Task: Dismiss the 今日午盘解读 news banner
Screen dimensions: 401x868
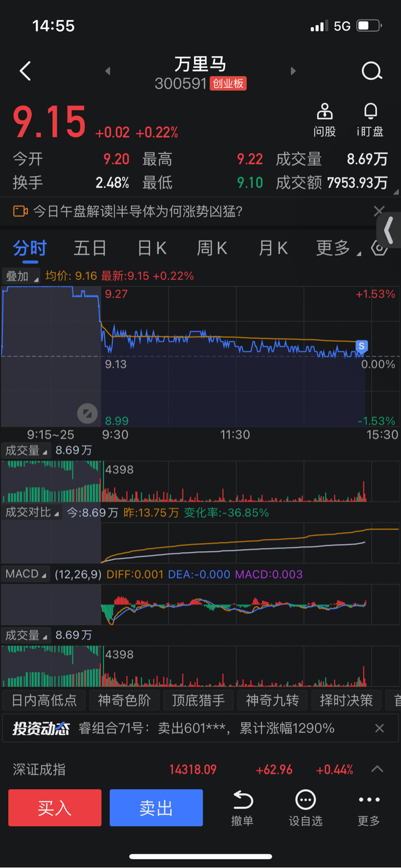Action: [379, 211]
